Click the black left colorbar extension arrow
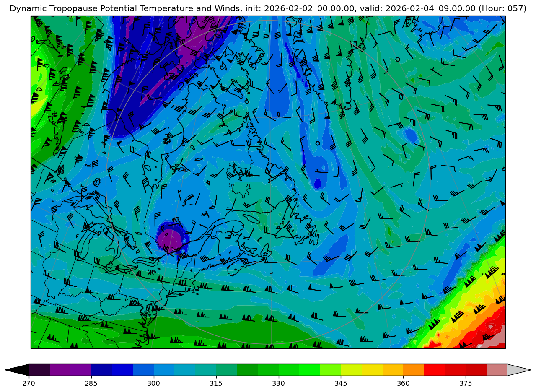The height and width of the screenshot is (392, 536). coord(18,370)
